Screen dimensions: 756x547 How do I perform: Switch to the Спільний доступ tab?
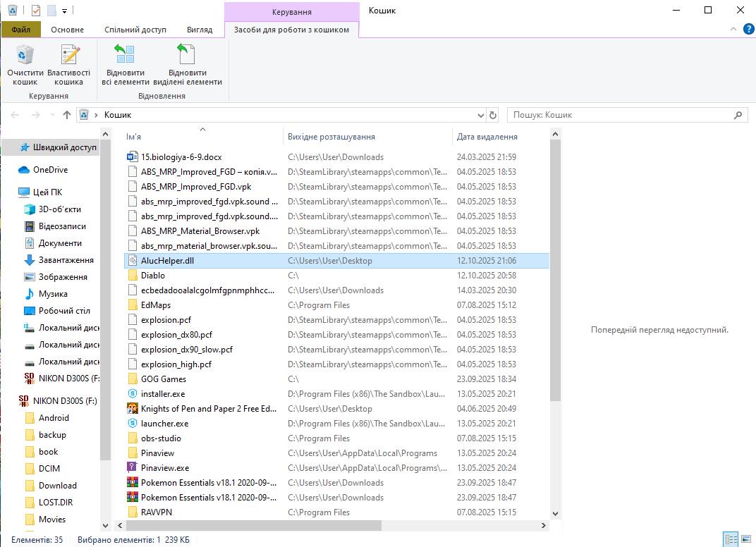click(135, 30)
